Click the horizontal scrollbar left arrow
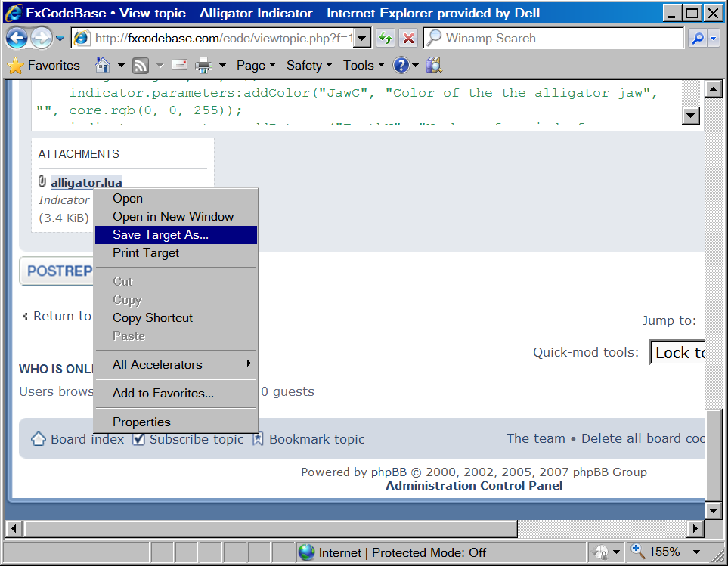 (x=14, y=528)
